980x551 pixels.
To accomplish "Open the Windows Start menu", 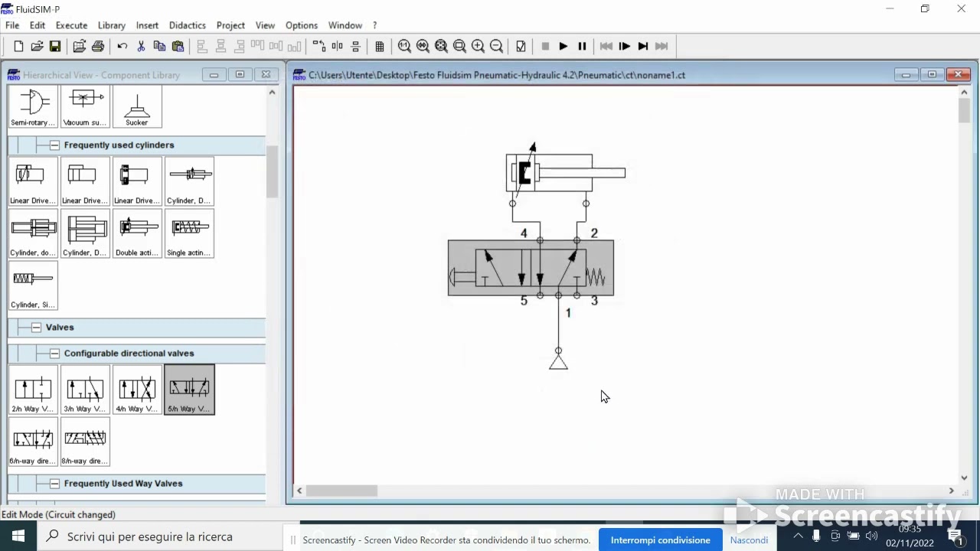I will (18, 536).
